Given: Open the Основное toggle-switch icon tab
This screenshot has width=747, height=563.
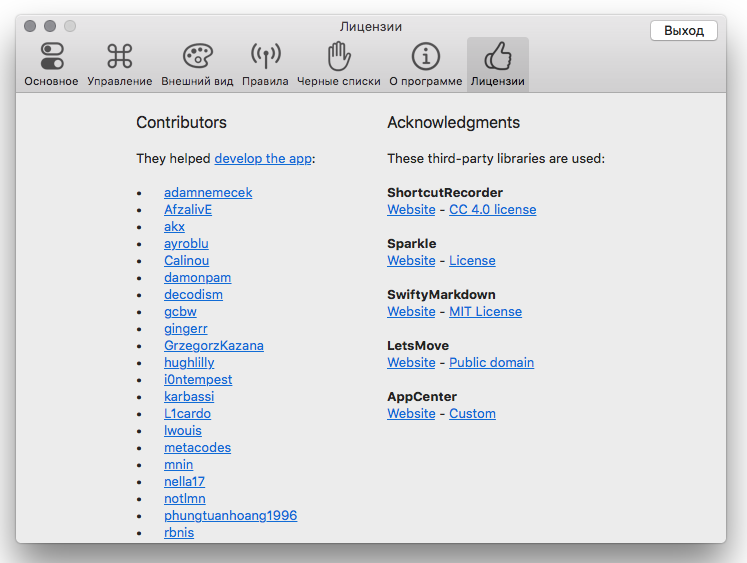Looking at the screenshot, I should point(51,56).
